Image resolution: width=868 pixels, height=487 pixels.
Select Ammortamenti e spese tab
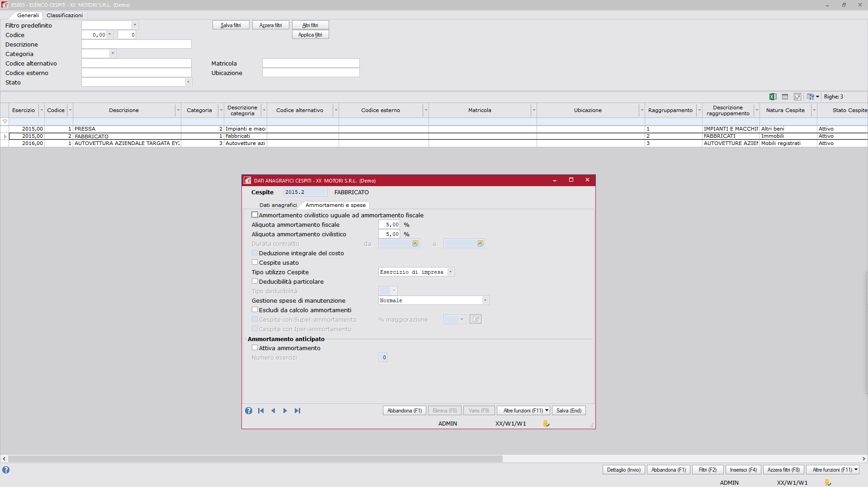click(335, 205)
